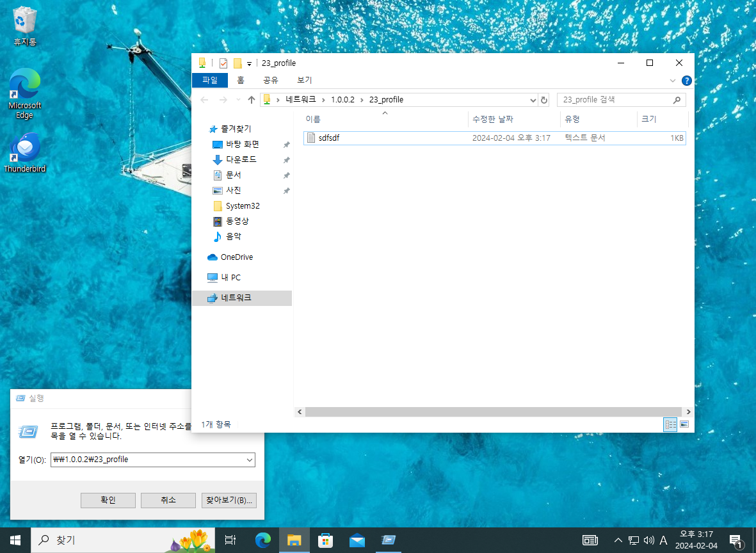
Task: Open System32 in the navigation pane
Action: pyautogui.click(x=243, y=206)
